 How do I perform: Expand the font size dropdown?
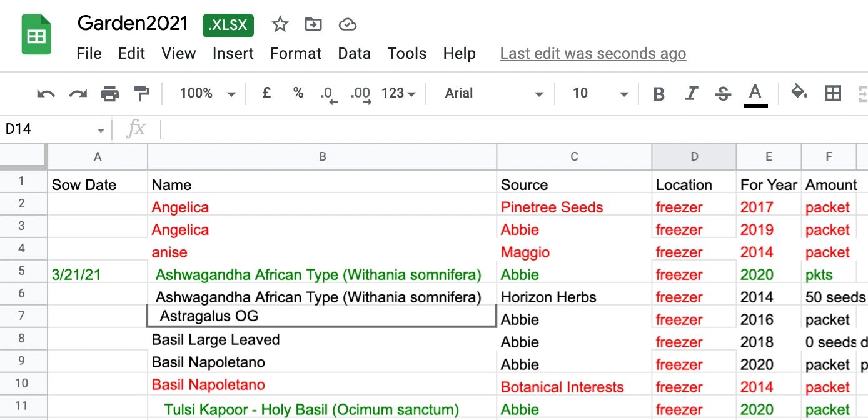tap(598, 92)
